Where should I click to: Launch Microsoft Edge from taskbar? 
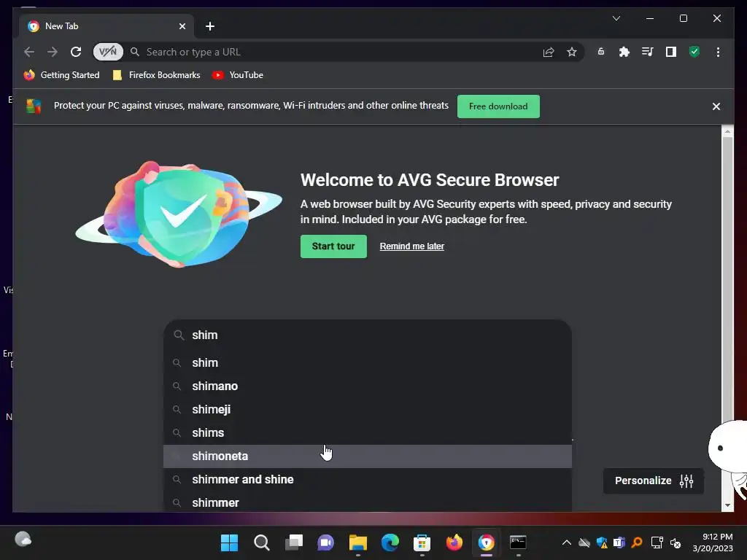click(390, 542)
